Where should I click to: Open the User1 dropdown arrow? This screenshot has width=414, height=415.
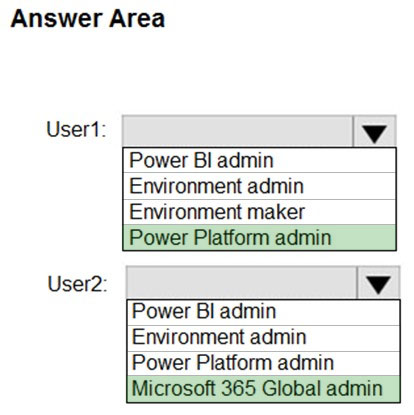click(x=374, y=131)
